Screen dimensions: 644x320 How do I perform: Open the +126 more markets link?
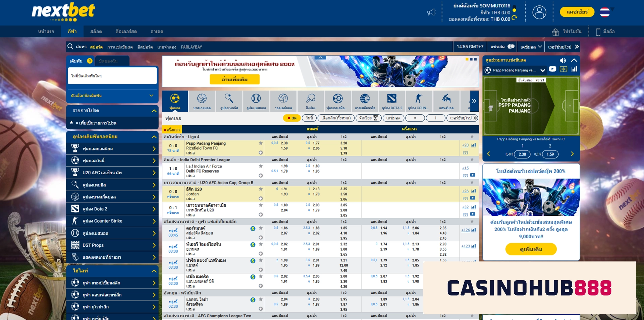click(466, 230)
